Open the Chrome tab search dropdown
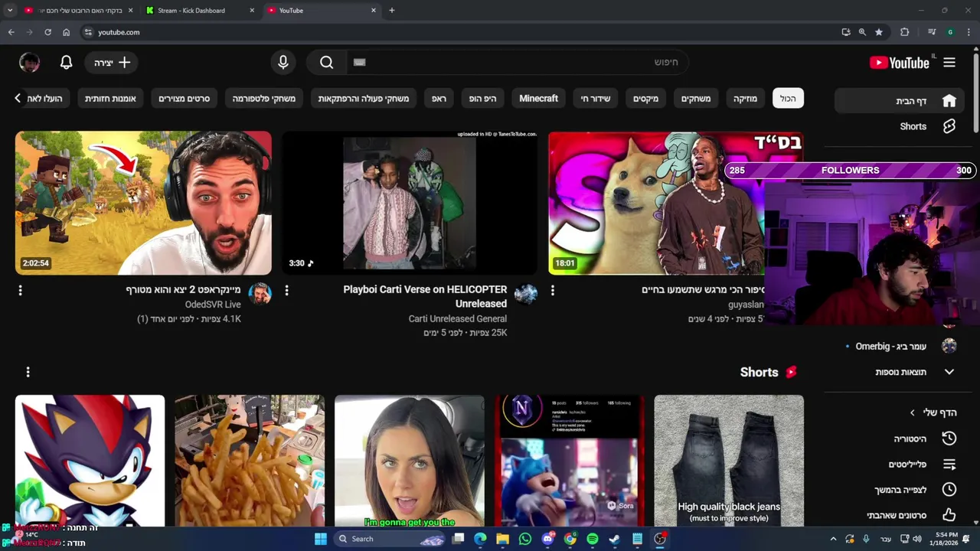This screenshot has width=980, height=551. [x=10, y=10]
